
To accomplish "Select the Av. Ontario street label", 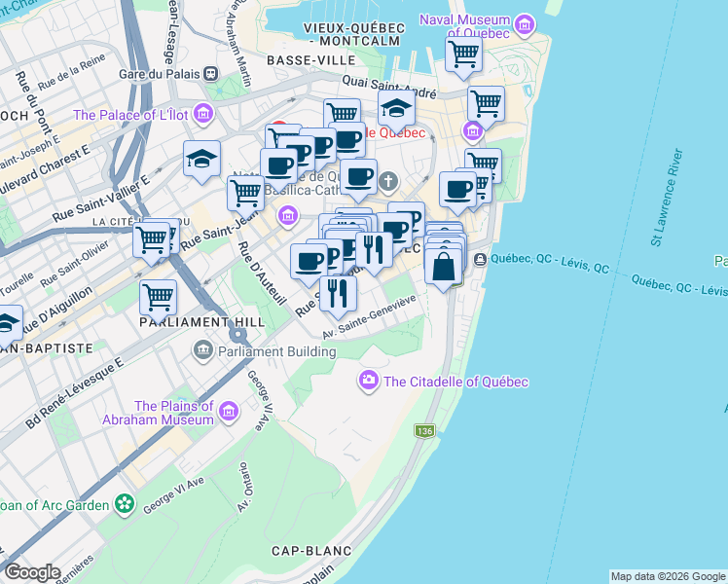I will click(245, 487).
